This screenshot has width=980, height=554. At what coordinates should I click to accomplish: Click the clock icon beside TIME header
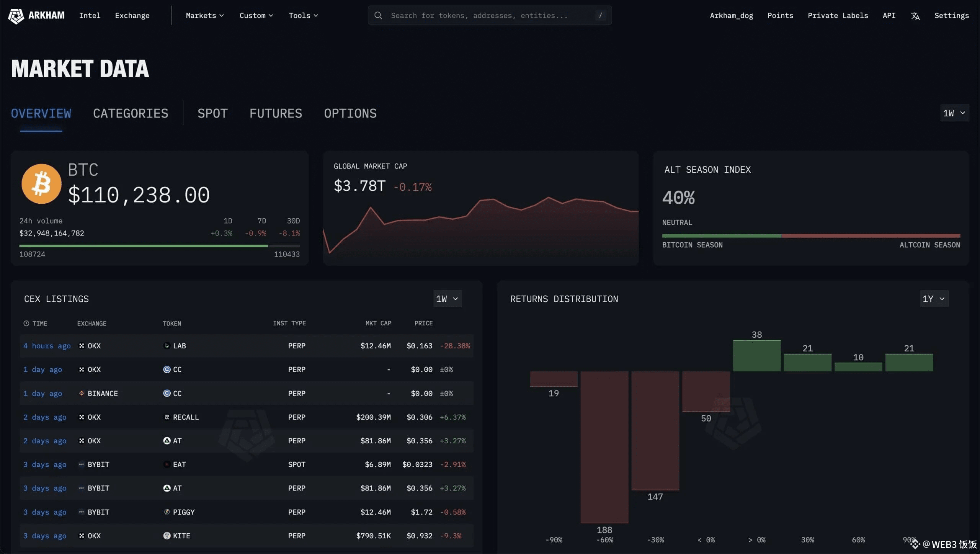pos(26,324)
